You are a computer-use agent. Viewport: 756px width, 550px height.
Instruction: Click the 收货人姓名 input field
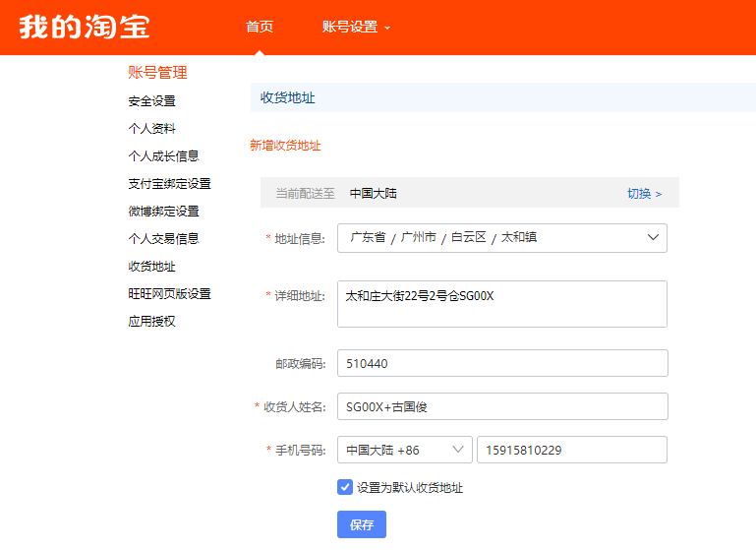point(503,406)
